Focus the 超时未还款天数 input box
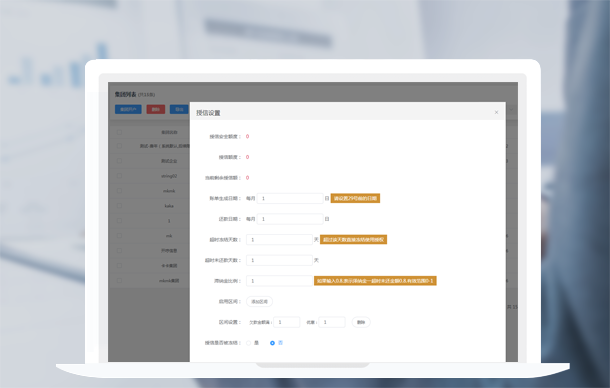The image size is (610, 388). [279, 260]
